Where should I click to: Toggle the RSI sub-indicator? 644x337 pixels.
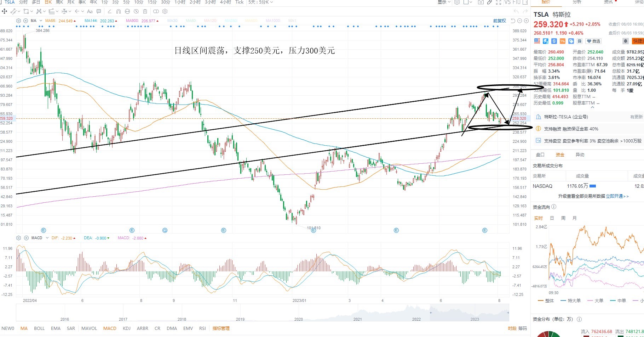(202, 328)
